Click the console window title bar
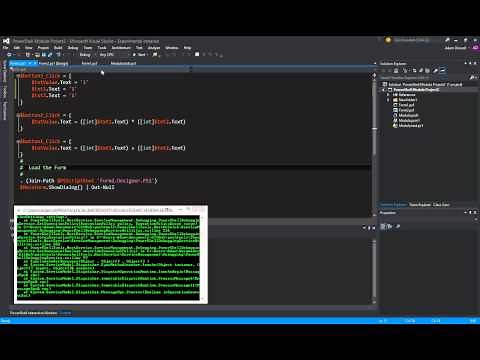The width and height of the screenshot is (480, 360). click(111, 210)
